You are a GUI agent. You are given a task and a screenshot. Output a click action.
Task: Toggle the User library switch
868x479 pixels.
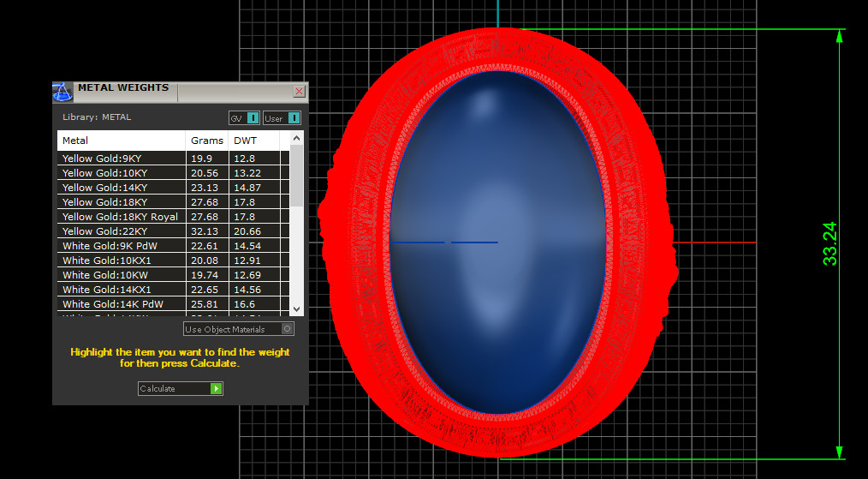(x=293, y=118)
